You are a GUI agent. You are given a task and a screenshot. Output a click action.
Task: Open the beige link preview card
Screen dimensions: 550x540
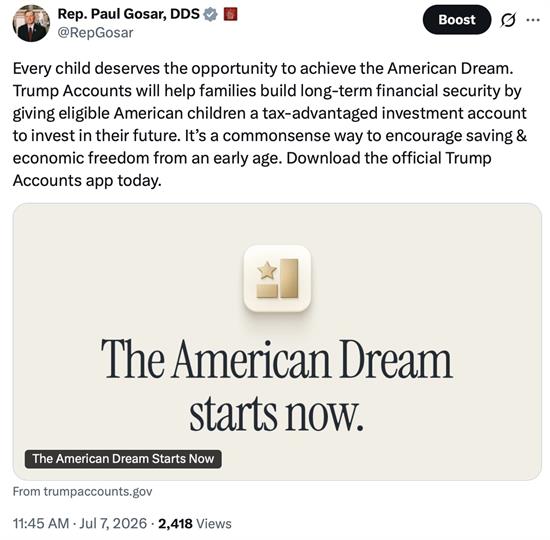coord(277,342)
